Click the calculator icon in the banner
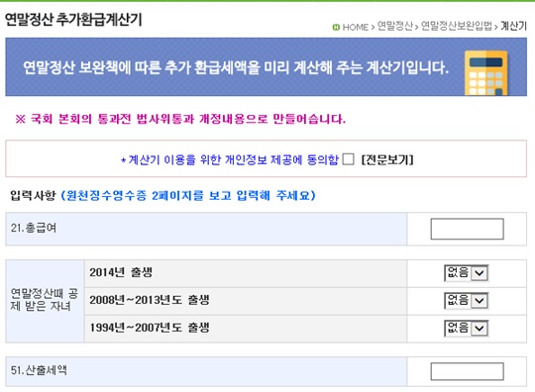535x392 pixels. click(x=486, y=72)
